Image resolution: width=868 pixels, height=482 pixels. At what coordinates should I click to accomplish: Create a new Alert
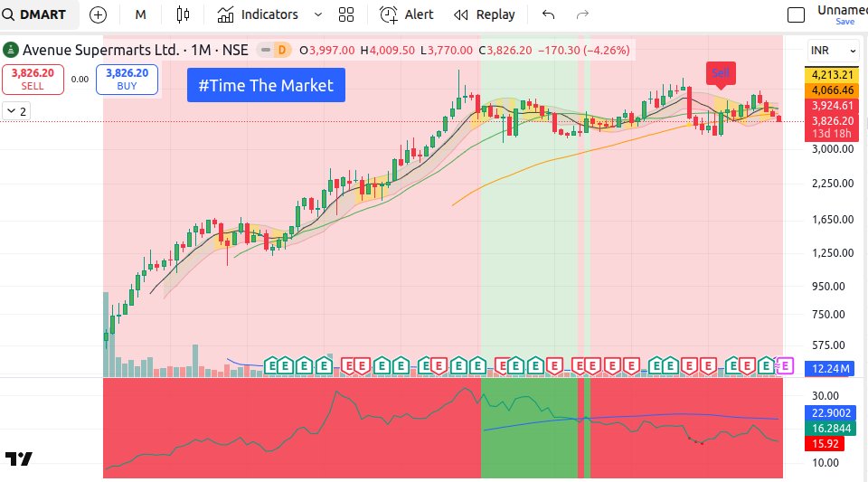coord(406,15)
